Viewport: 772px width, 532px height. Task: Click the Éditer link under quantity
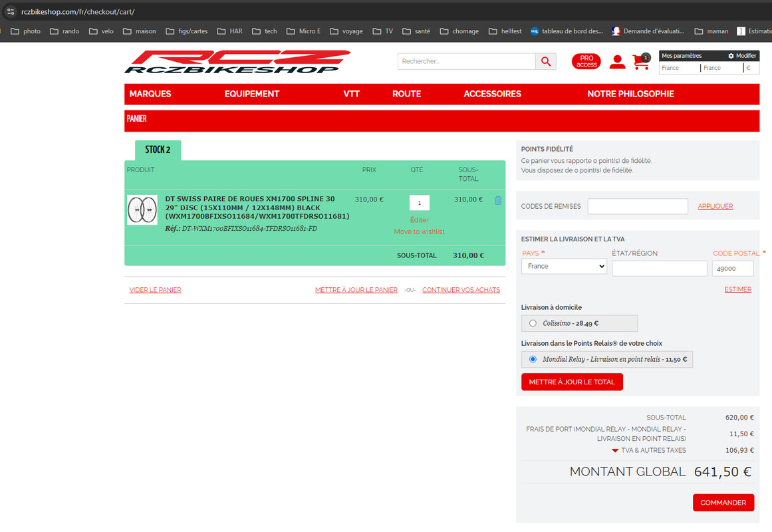tap(419, 220)
